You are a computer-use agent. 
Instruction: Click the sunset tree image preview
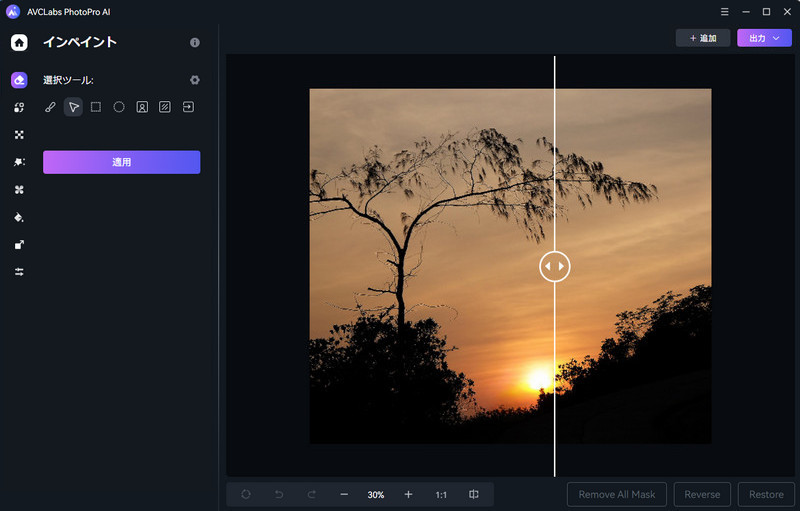(x=510, y=266)
